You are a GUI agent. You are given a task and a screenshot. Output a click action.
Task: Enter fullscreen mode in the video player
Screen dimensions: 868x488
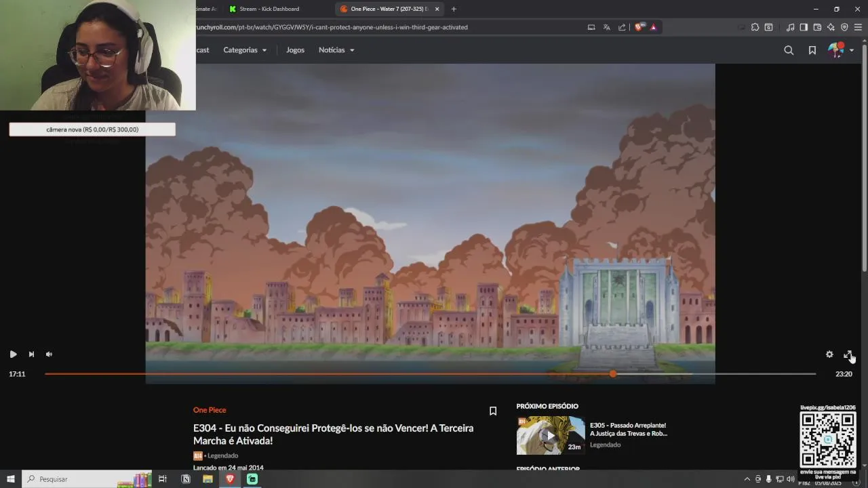[848, 354]
